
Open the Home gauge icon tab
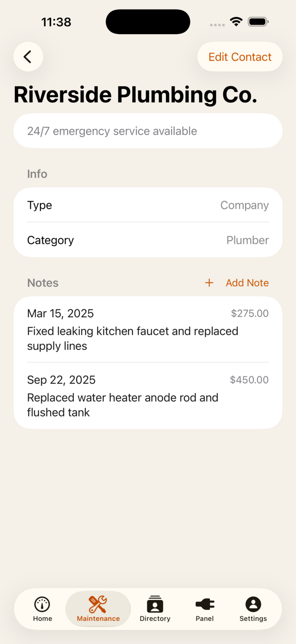pyautogui.click(x=43, y=604)
